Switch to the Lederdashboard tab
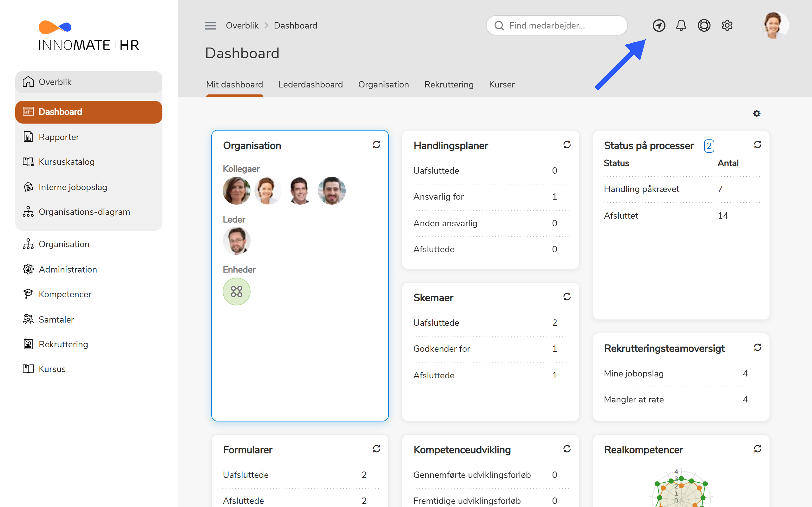The width and height of the screenshot is (812, 507). [x=311, y=85]
